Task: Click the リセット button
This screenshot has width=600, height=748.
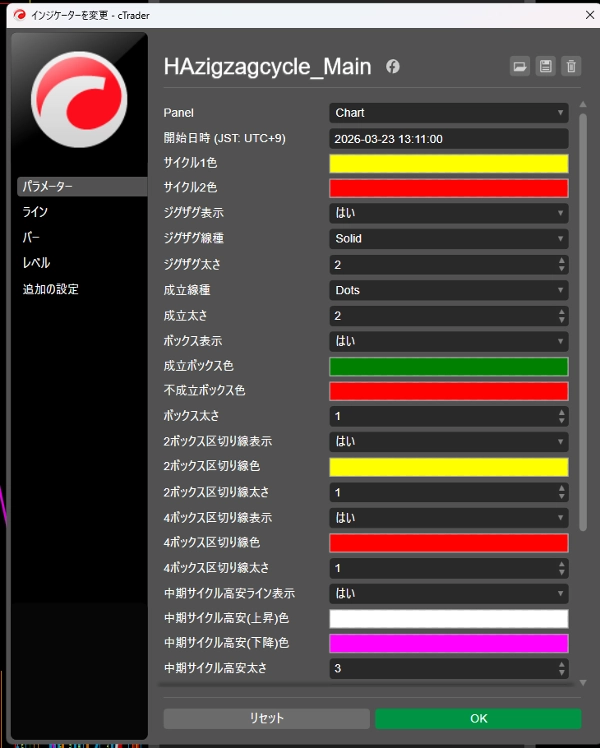Action: click(x=267, y=718)
